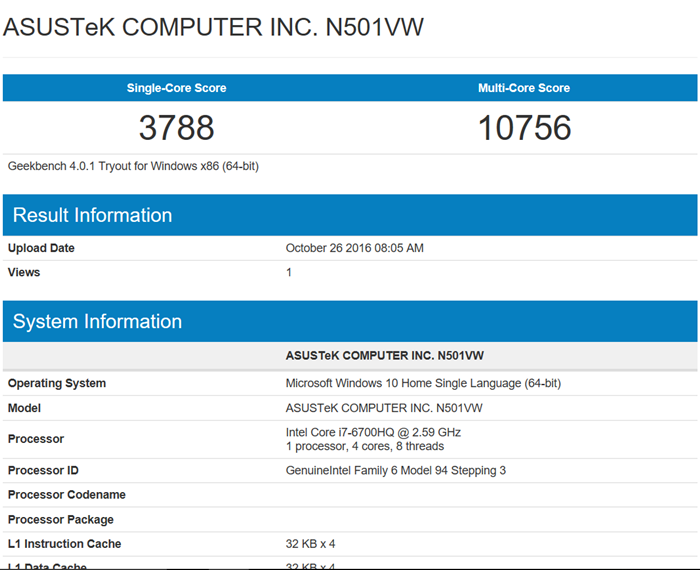700x570 pixels.
Task: Select the Single-Core Score header
Action: (176, 88)
